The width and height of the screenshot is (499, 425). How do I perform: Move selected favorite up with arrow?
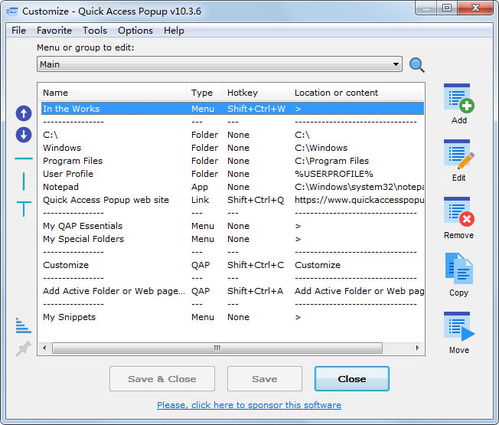click(24, 113)
